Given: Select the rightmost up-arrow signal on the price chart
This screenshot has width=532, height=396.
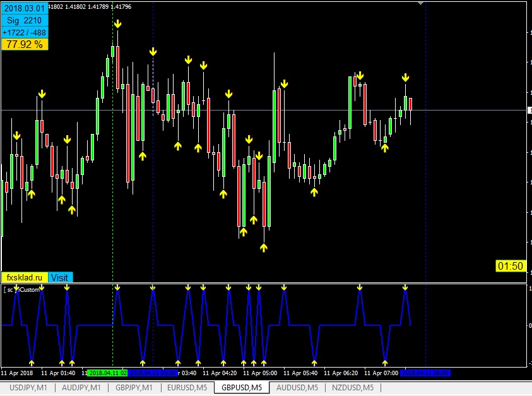Looking at the screenshot, I should (385, 148).
